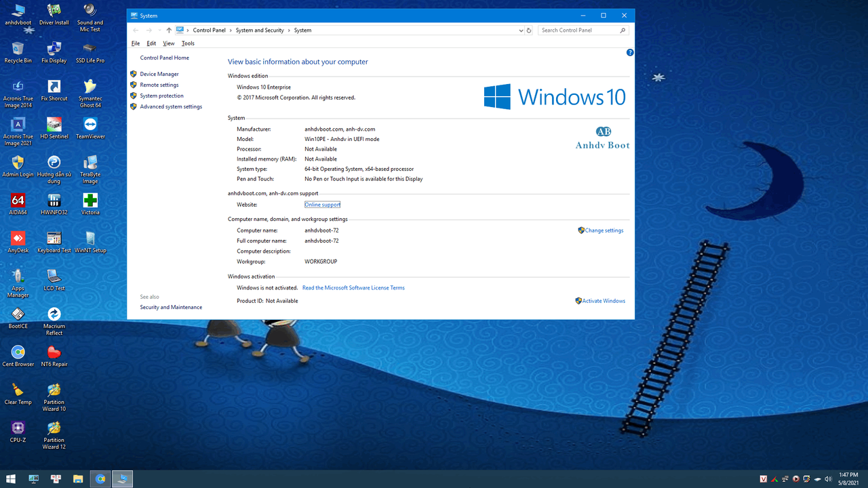Open BootICE utility
868x488 pixels.
coord(18,319)
